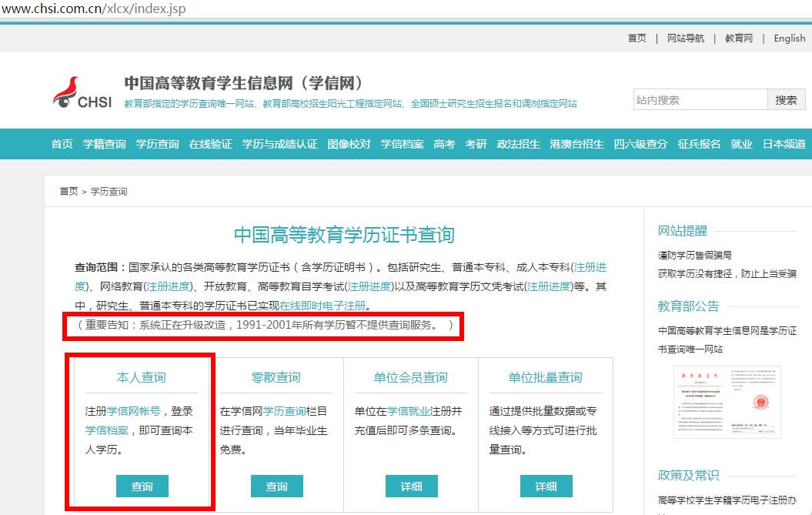Open the 教育网 link
The height and width of the screenshot is (515, 812).
739,38
